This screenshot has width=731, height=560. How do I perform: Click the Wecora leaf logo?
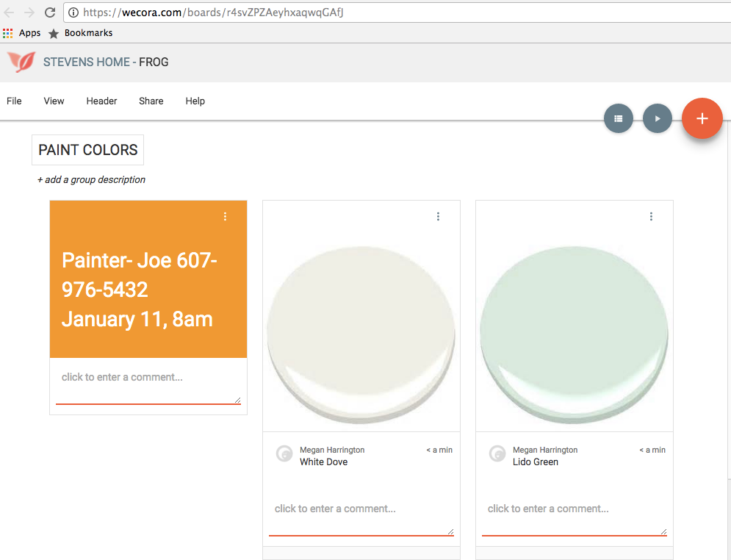(21, 62)
